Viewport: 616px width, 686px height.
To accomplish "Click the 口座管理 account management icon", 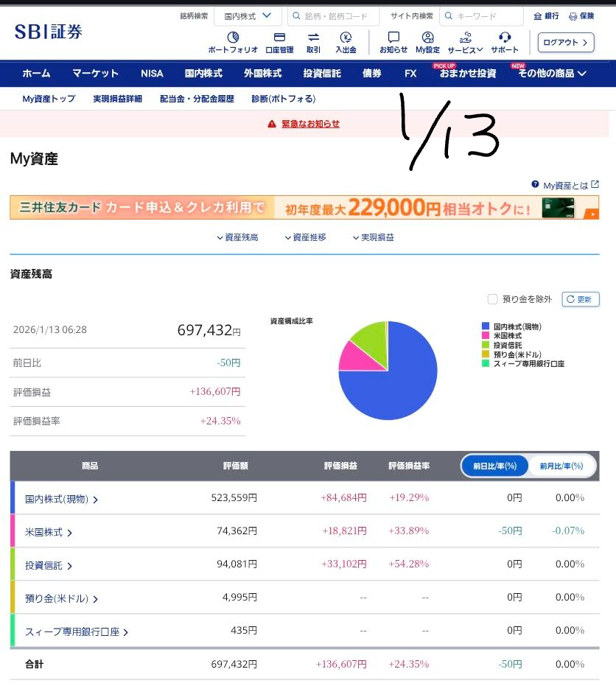I will [x=279, y=38].
